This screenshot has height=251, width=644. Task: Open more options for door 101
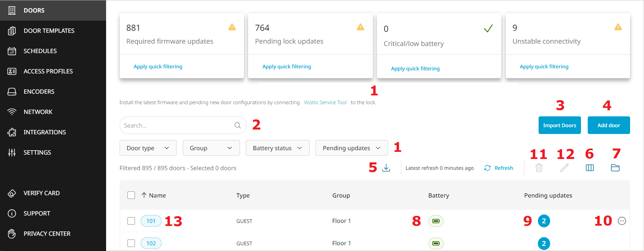(622, 221)
